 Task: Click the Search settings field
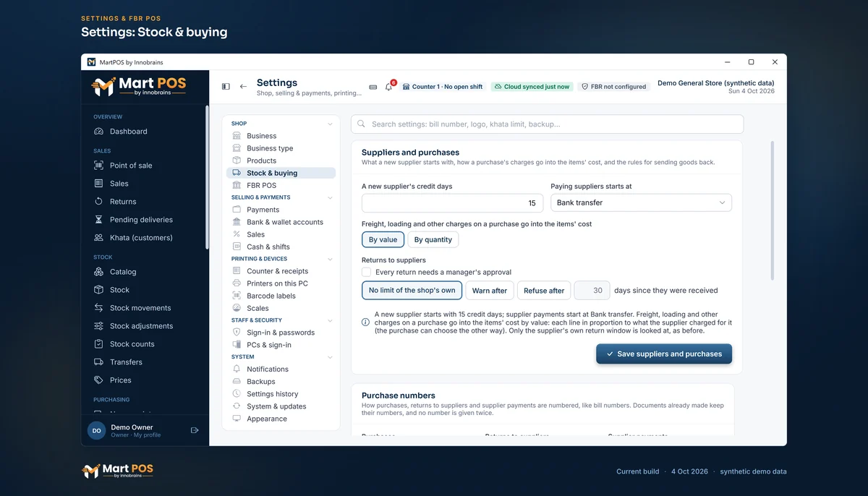pyautogui.click(x=548, y=124)
